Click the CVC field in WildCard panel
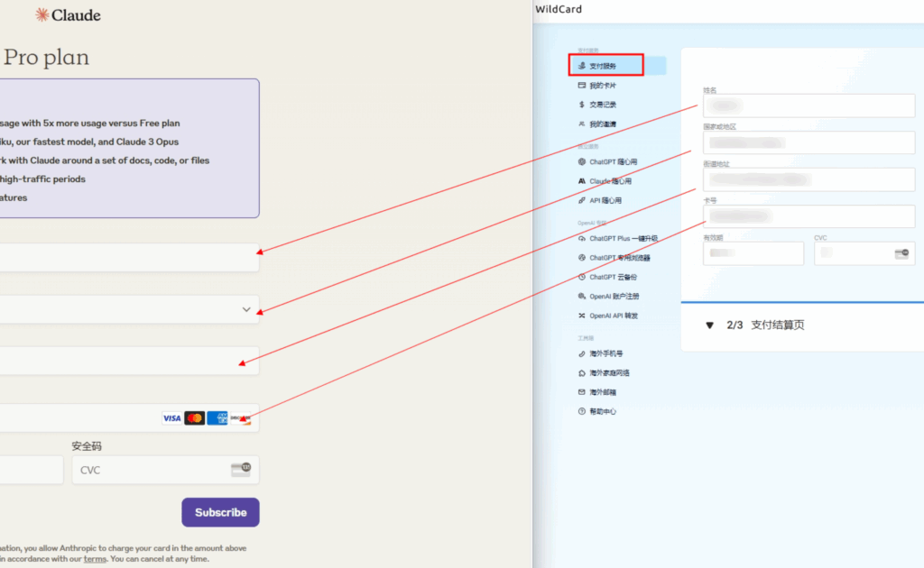Screen dimensions: 924x568 [x=864, y=253]
